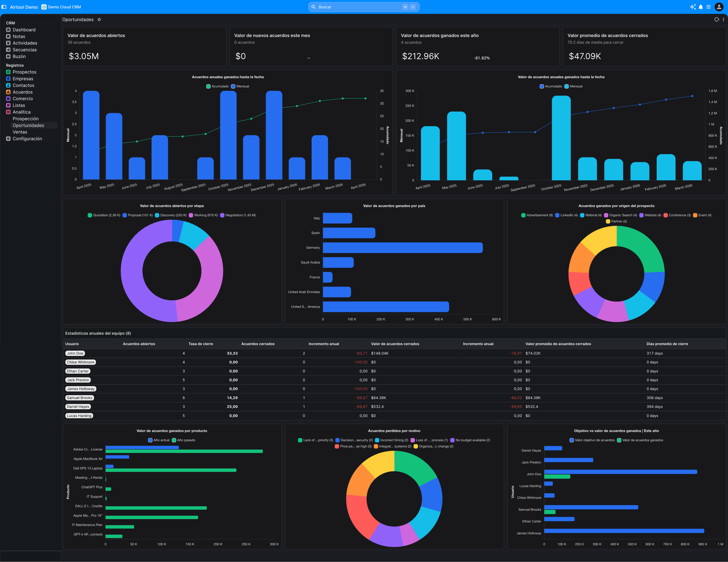Open the Buzón inbox icon in sidebar
This screenshot has width=728, height=562.
point(8,56)
